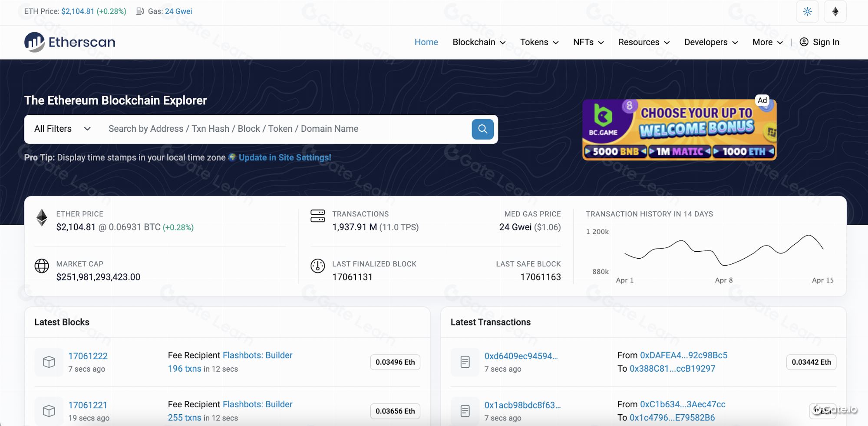
Task: Click the search magnifier button
Action: [x=482, y=129]
